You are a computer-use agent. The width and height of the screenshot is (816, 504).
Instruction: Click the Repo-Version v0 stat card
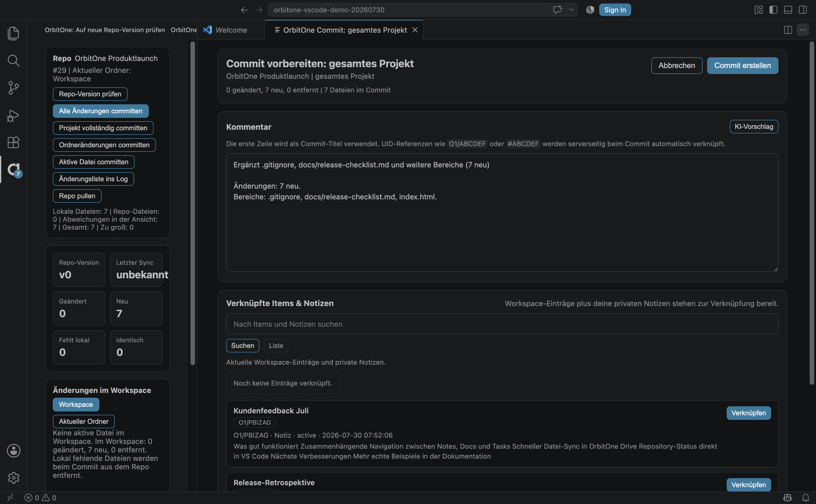pyautogui.click(x=79, y=270)
